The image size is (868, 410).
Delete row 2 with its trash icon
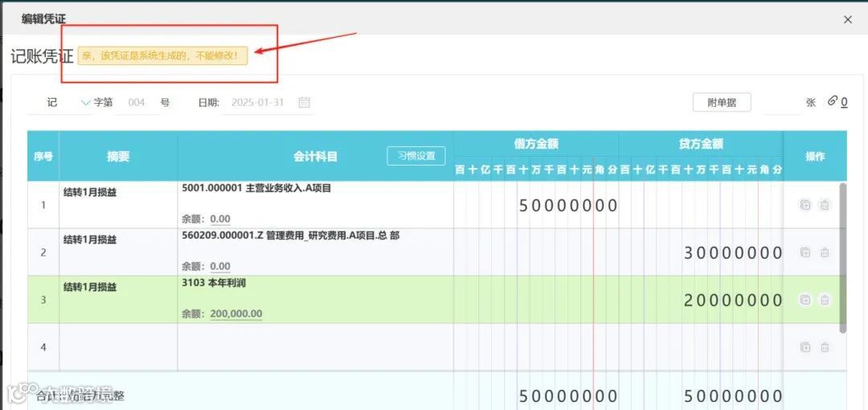pyautogui.click(x=825, y=252)
